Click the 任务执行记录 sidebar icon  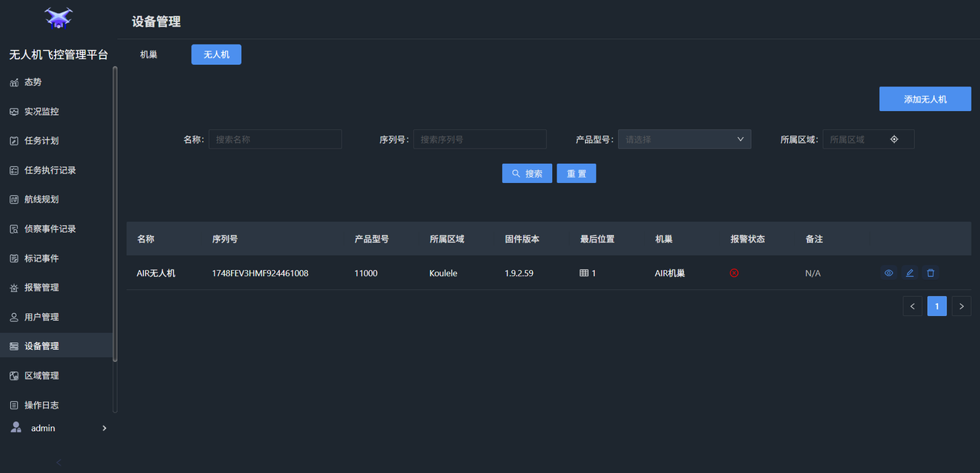click(14, 171)
